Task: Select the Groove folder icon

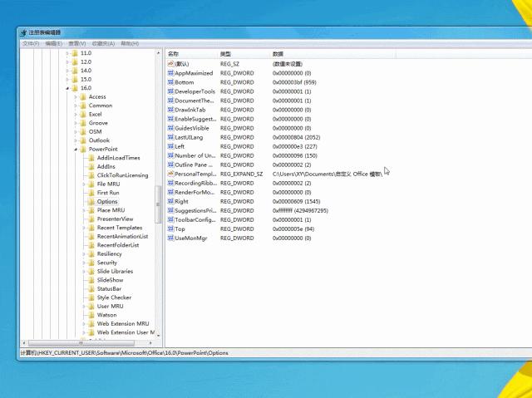Action: tap(83, 123)
